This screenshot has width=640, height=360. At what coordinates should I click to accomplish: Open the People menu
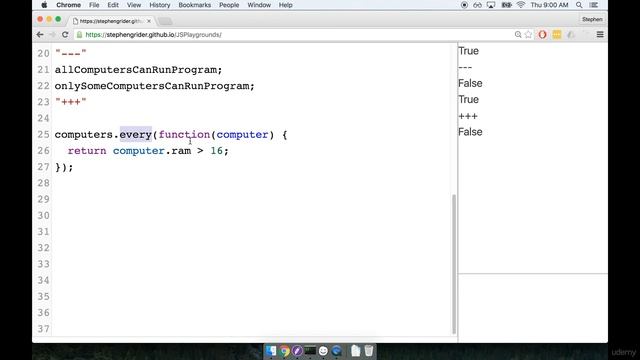point(229,5)
